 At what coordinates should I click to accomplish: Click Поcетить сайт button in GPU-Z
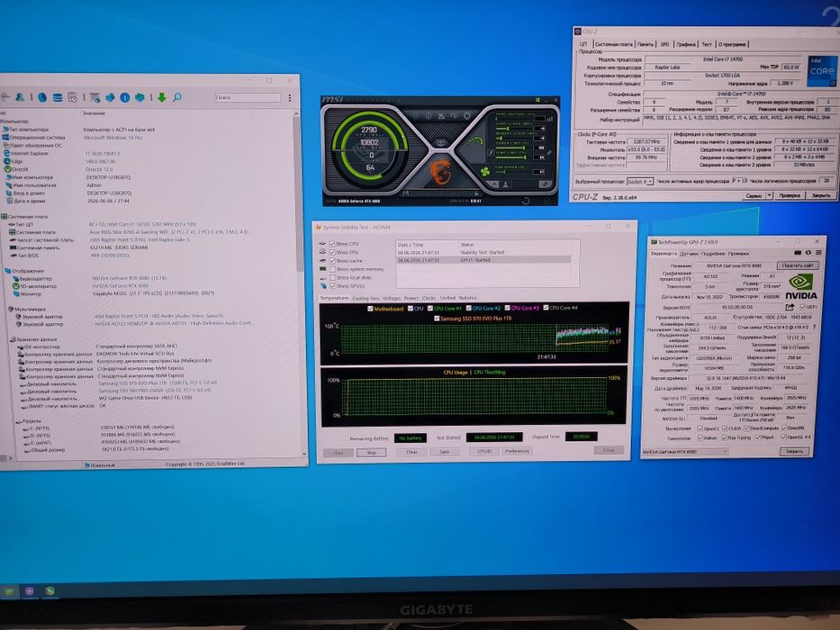click(797, 265)
